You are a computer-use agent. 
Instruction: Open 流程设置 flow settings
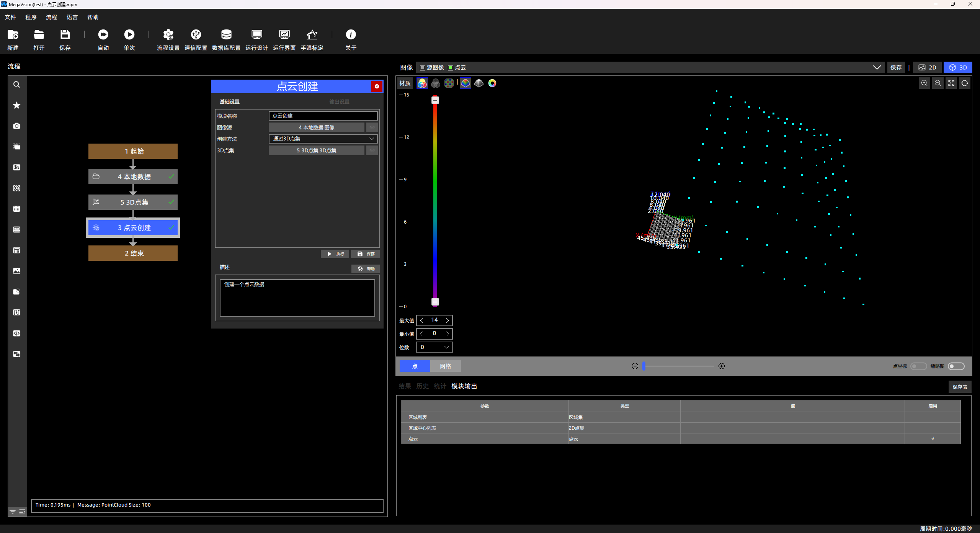point(168,39)
